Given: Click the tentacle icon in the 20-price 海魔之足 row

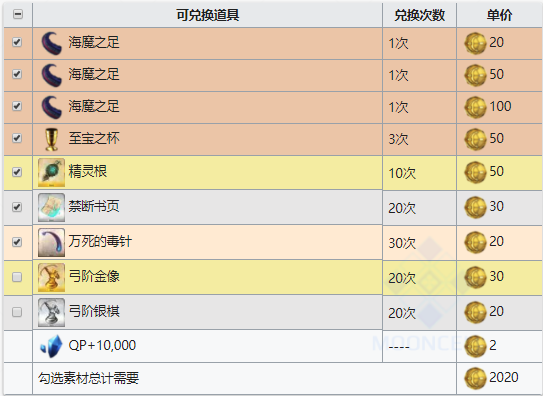Looking at the screenshot, I should click(52, 43).
